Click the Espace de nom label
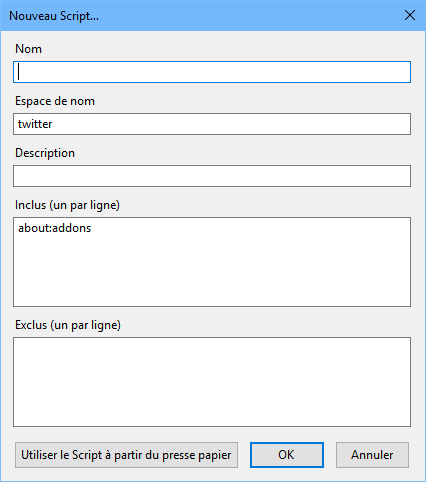426x482 pixels. 55,101
